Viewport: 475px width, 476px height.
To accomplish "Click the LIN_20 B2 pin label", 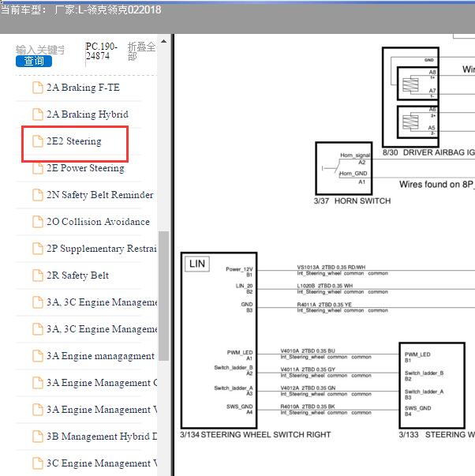I will [x=245, y=288].
